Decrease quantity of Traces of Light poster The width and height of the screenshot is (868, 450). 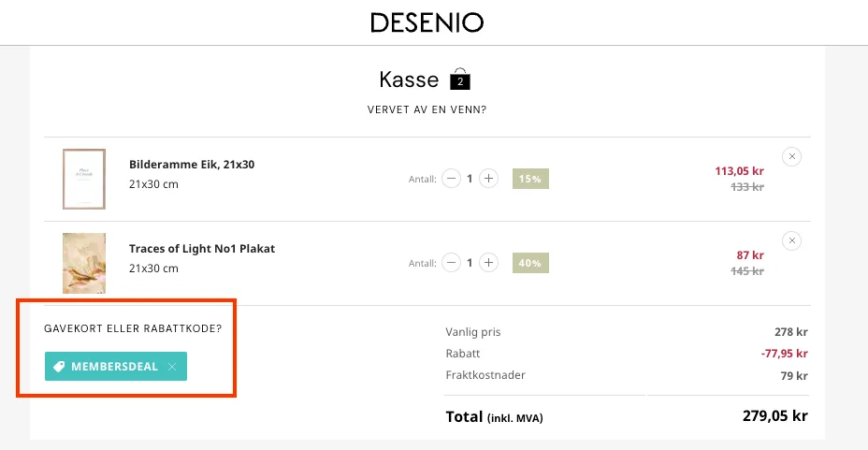[451, 262]
